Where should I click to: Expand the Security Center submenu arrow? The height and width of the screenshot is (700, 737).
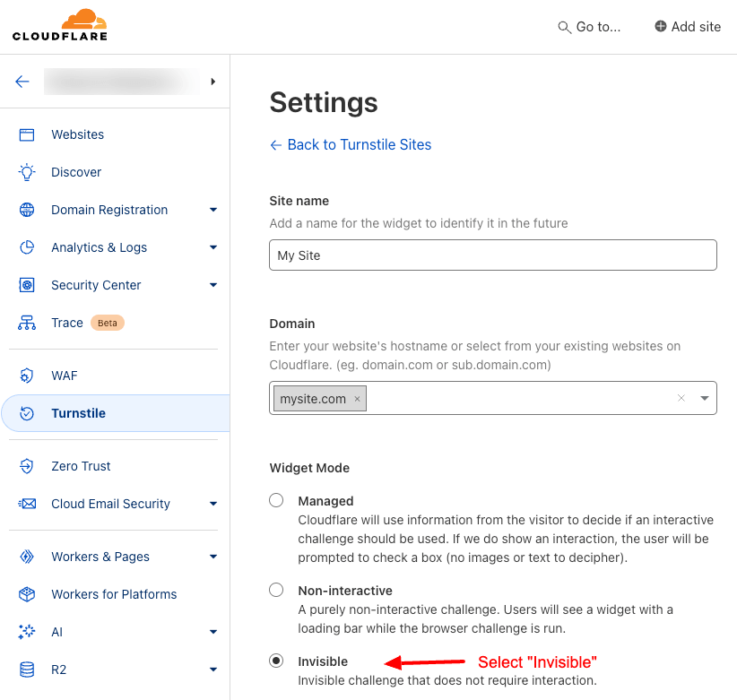pos(213,285)
